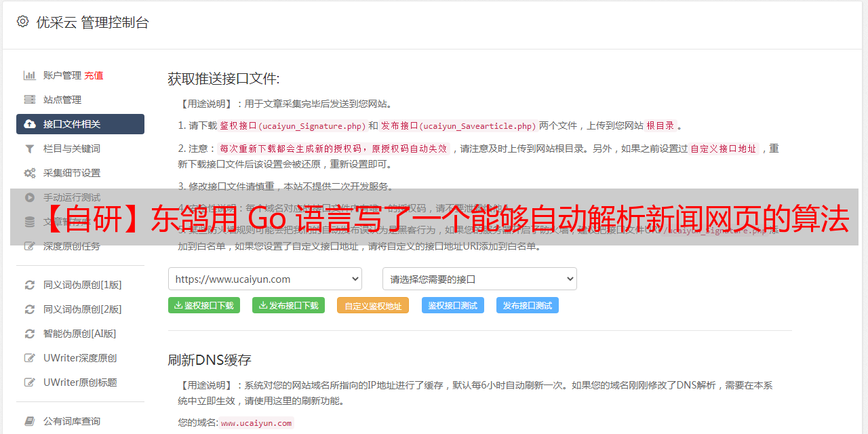
Task: Click the 获取推送接口文件 heading
Action: pyautogui.click(x=224, y=79)
